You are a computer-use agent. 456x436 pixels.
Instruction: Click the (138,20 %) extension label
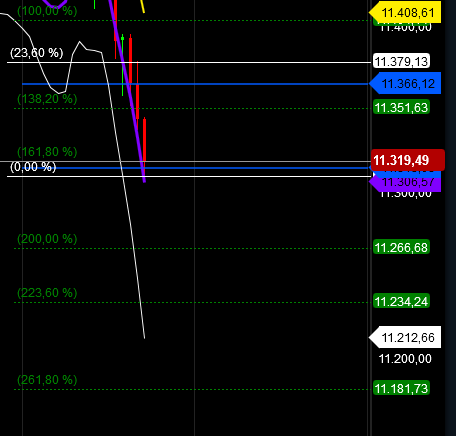pyautogui.click(x=47, y=99)
